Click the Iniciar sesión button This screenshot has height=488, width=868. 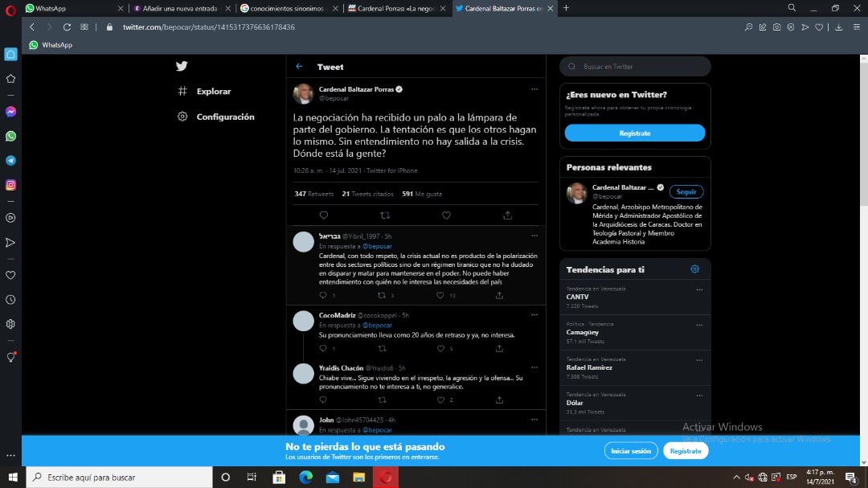tap(631, 451)
